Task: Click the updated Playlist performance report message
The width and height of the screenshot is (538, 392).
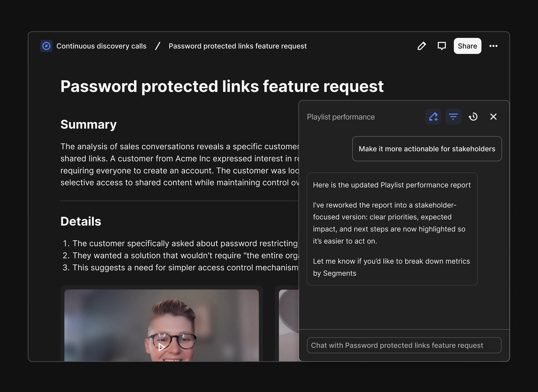Action: coord(392,229)
